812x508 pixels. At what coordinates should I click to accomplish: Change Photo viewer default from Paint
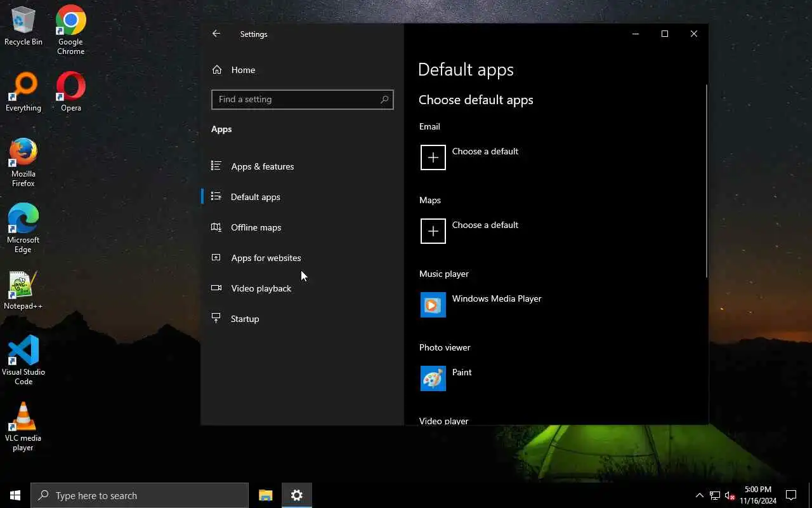[x=462, y=372]
